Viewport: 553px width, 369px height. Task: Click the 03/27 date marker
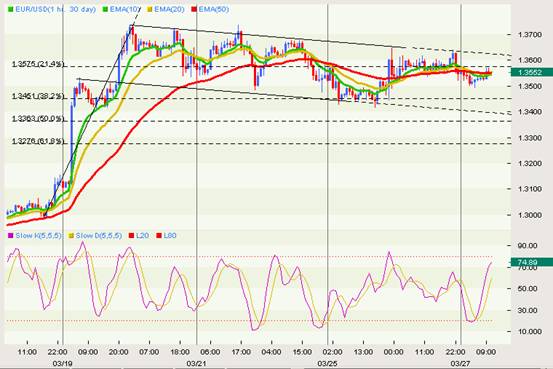[x=461, y=363]
